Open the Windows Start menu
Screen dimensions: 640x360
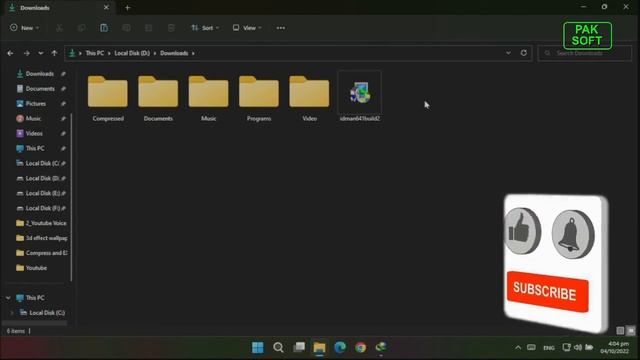[258, 347]
